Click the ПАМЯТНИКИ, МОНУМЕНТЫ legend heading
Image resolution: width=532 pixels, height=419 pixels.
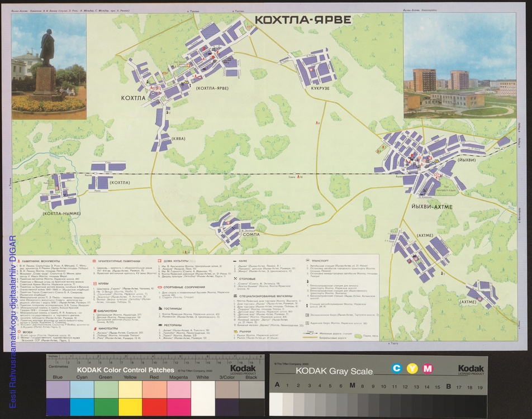41,261
